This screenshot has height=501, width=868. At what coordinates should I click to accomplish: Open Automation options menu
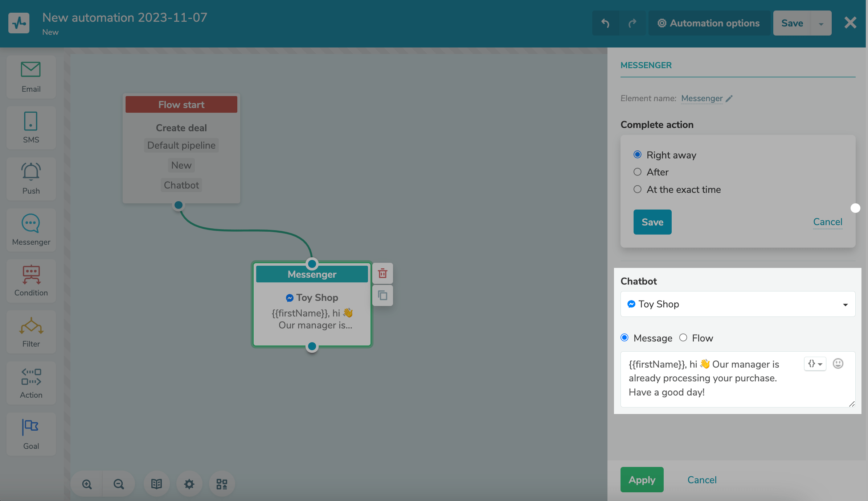[x=709, y=23]
